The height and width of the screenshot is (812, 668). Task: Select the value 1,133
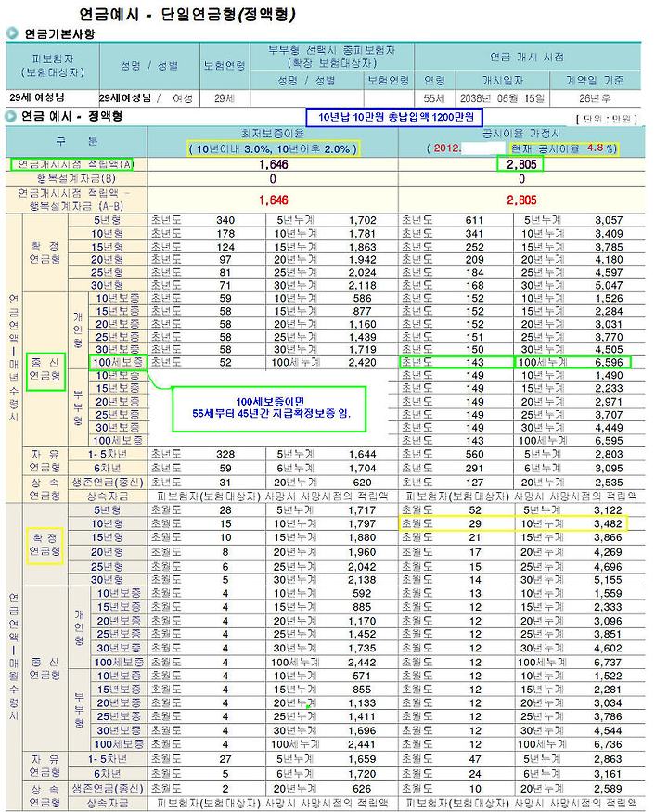[x=362, y=702]
